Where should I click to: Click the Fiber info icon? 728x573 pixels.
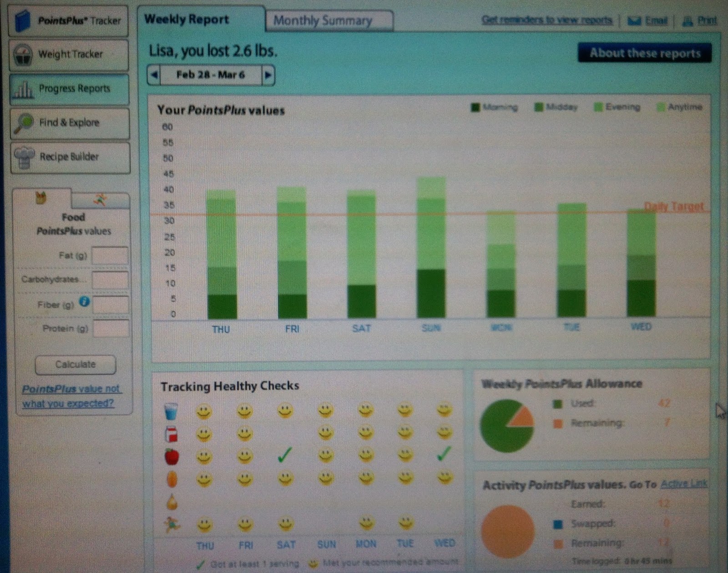click(x=84, y=301)
